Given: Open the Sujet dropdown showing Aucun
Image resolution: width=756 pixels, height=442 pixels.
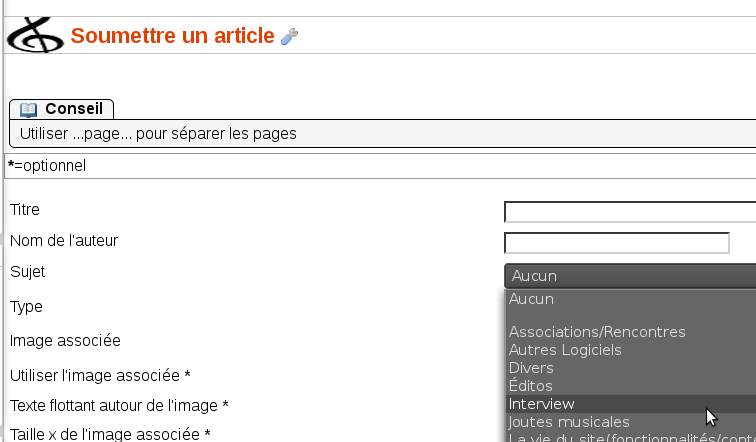Looking at the screenshot, I should 630,276.
